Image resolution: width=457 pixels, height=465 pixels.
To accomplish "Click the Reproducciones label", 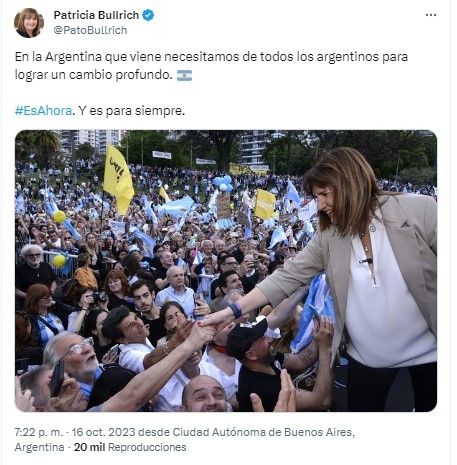I will [x=147, y=447].
